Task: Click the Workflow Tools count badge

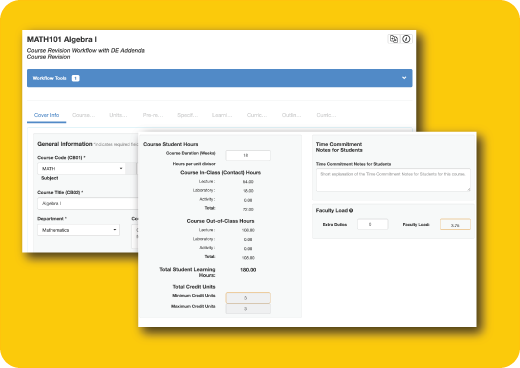Action: click(76, 78)
